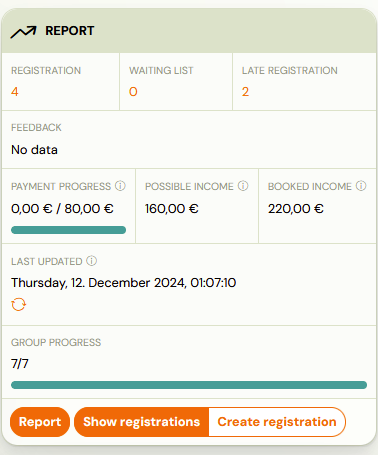
Task: Open the Payment Progress info icon
Action: pyautogui.click(x=120, y=186)
